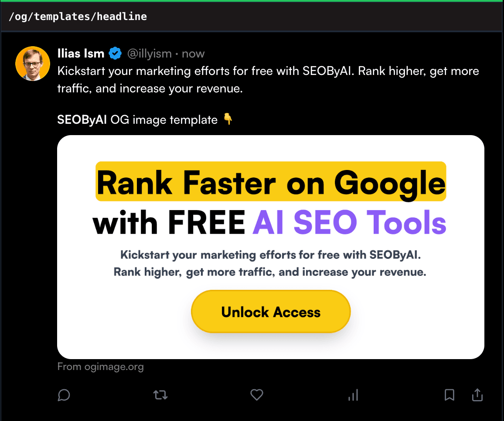Open the @illyism handle
This screenshot has height=421, width=504.
[150, 53]
